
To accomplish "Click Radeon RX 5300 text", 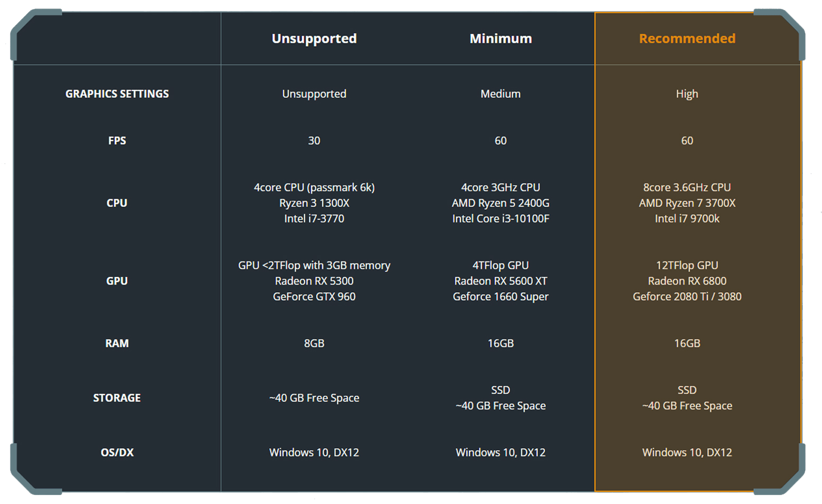I will pyautogui.click(x=314, y=281).
